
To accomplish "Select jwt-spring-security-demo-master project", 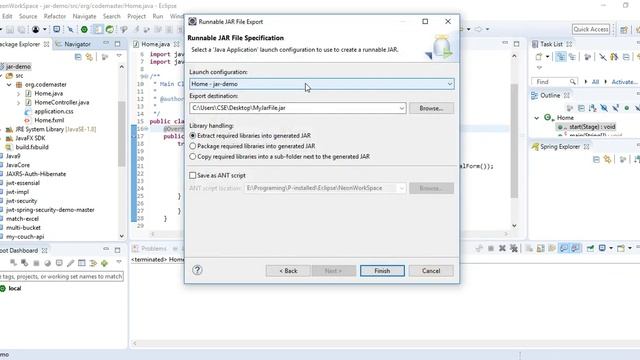I will coord(50,210).
